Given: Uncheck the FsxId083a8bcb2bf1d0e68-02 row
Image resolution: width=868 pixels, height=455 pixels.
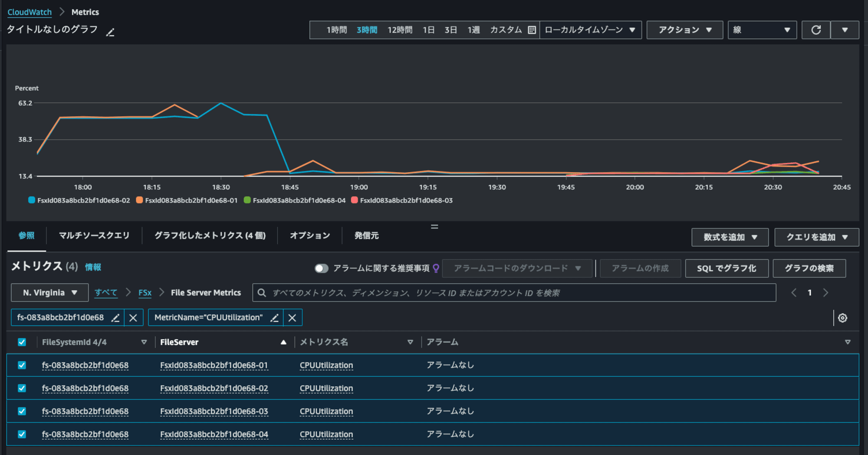Looking at the screenshot, I should (22, 388).
